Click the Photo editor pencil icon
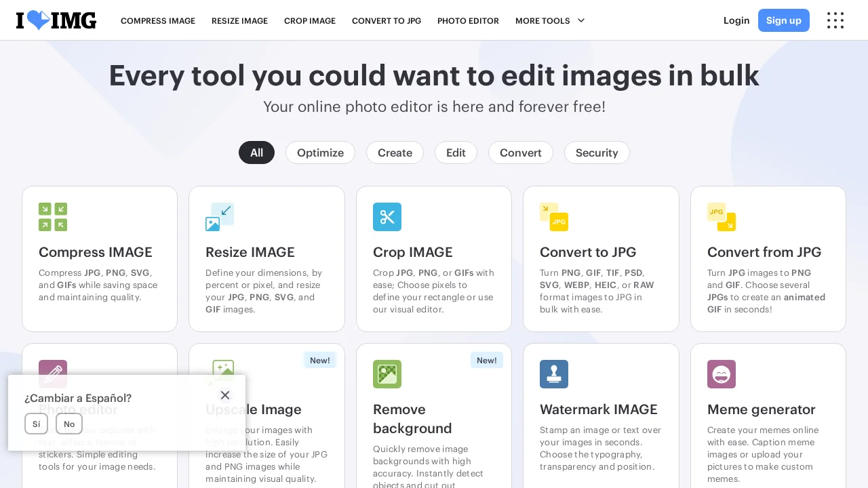This screenshot has height=488, width=868. (53, 374)
